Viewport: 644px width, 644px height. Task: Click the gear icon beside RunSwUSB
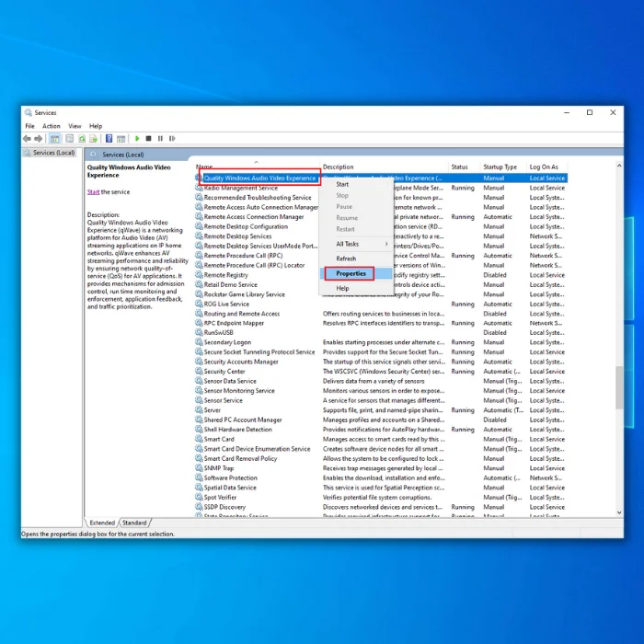click(200, 333)
